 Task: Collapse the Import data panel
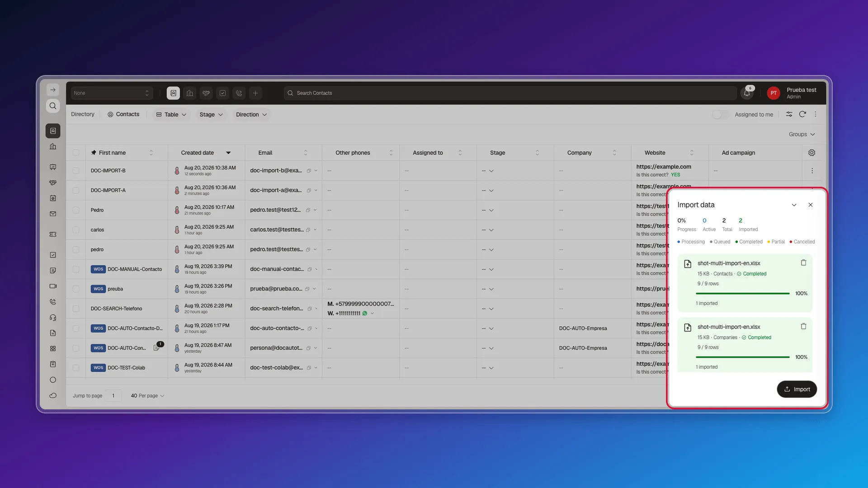click(x=794, y=205)
